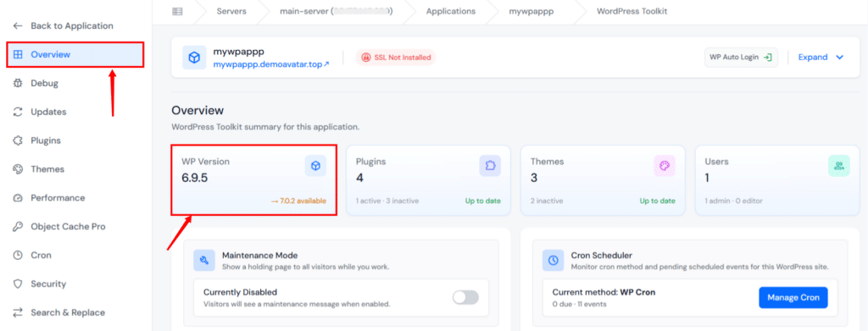868x331 pixels.
Task: Click the SSL lock icon
Action: coord(366,58)
